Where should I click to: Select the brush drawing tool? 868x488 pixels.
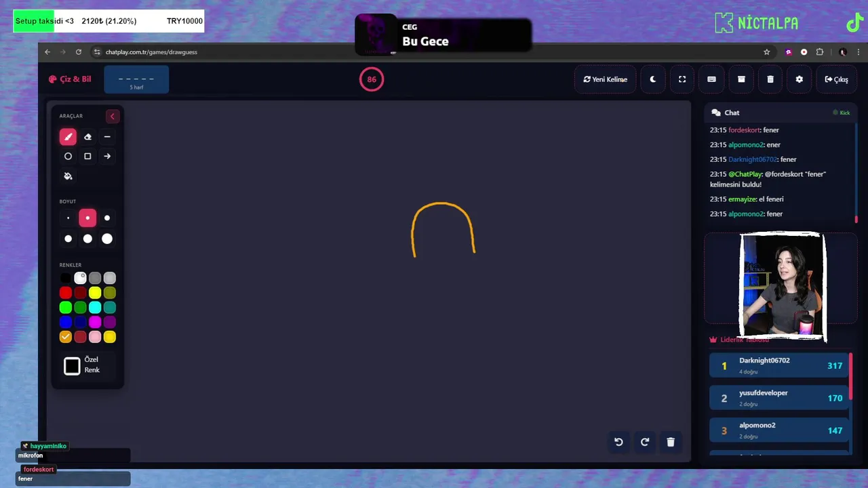tap(68, 137)
